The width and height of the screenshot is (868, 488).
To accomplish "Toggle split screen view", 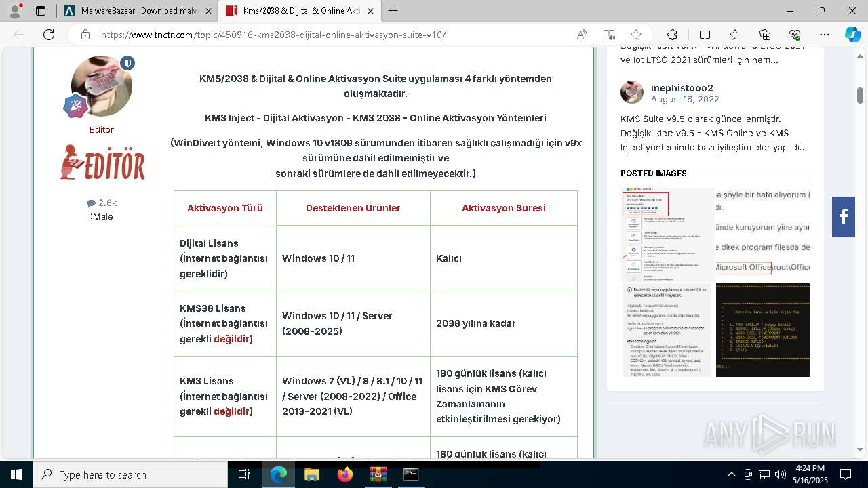I will [x=705, y=35].
